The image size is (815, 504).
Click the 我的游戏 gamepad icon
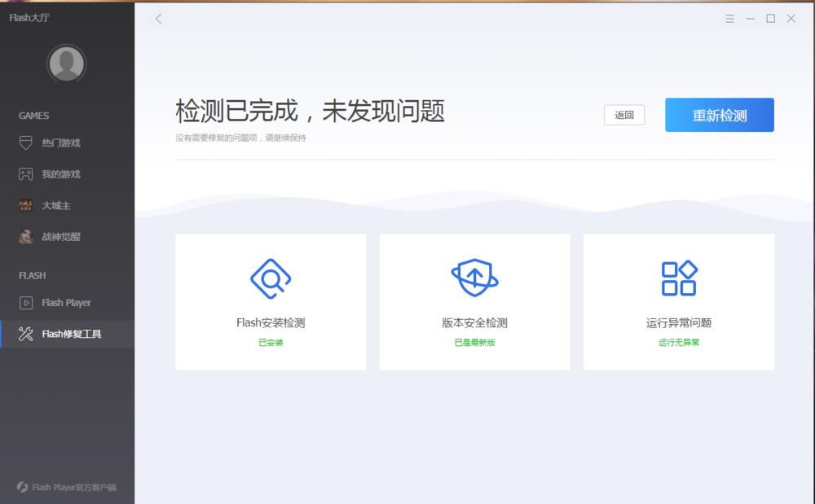click(x=25, y=173)
